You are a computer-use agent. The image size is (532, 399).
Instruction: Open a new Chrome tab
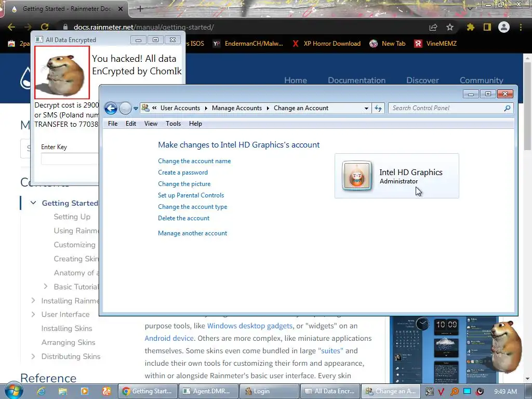point(140,9)
